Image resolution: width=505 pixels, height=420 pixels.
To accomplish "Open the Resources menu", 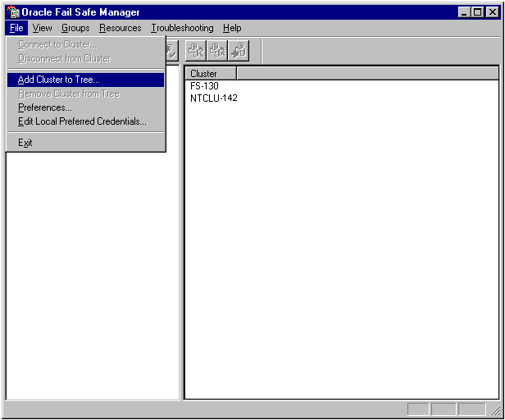I will click(121, 28).
